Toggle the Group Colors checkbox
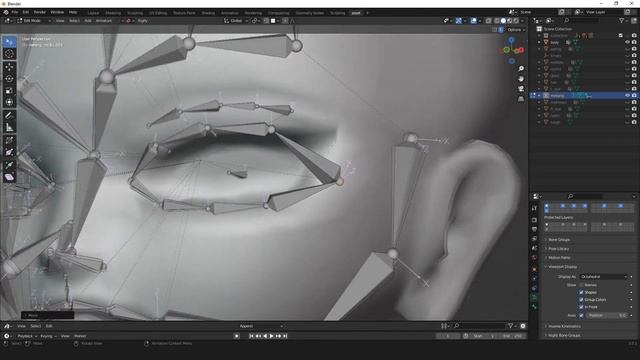The width and height of the screenshot is (640, 360). coord(581,300)
